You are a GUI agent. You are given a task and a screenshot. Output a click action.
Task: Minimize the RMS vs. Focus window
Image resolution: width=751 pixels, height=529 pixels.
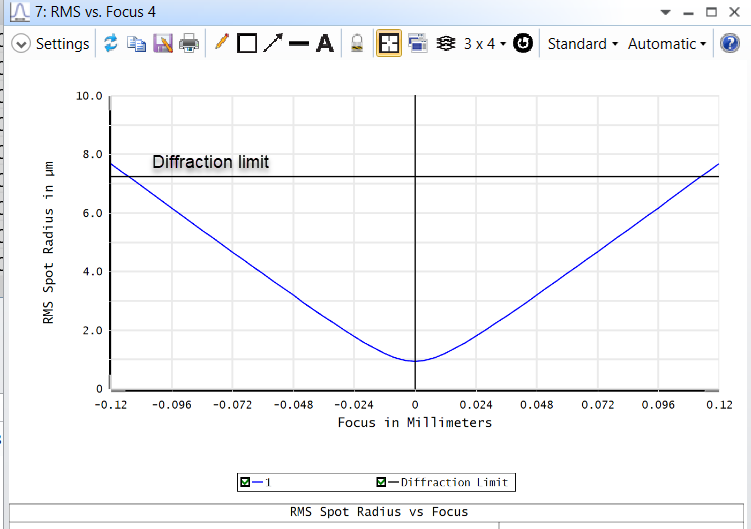pyautogui.click(x=688, y=13)
